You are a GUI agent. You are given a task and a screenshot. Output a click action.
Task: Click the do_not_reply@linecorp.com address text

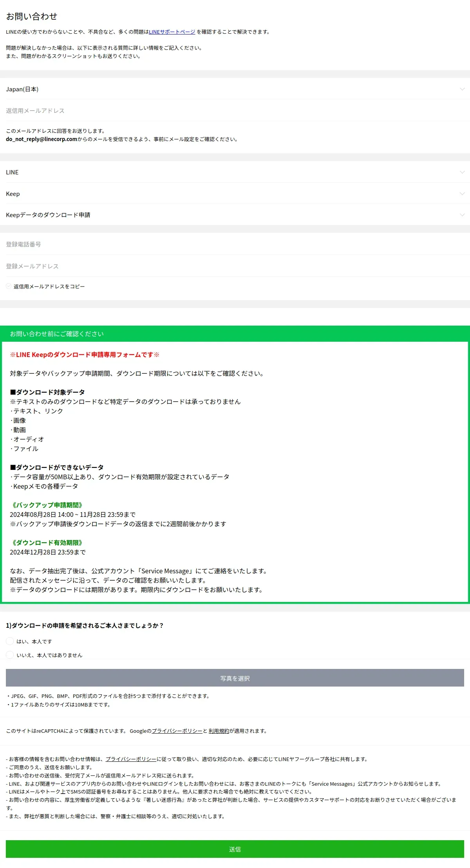click(x=42, y=139)
